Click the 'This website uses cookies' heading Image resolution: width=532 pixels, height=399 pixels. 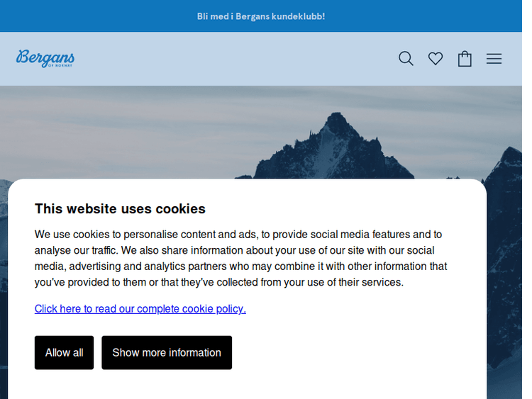pyautogui.click(x=120, y=208)
